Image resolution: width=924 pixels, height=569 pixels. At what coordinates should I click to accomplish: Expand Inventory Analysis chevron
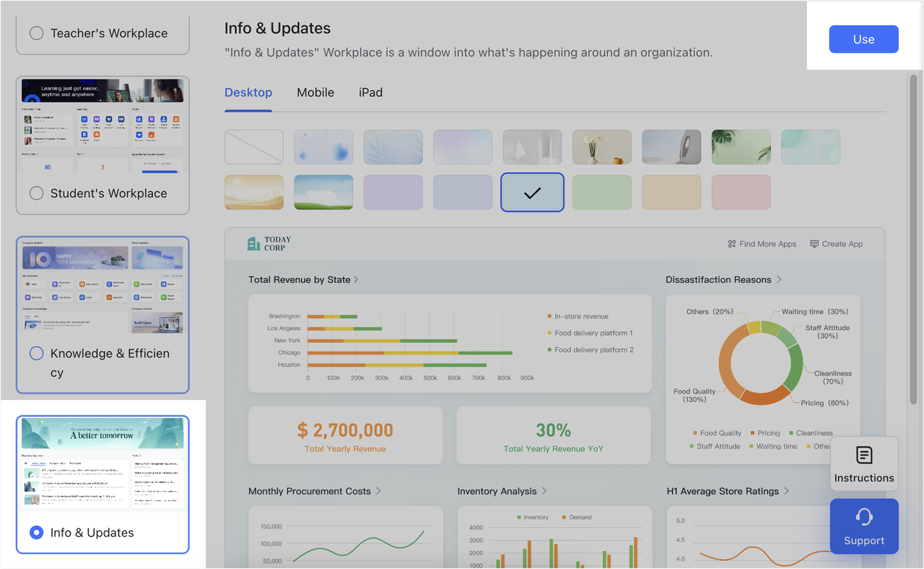click(544, 491)
